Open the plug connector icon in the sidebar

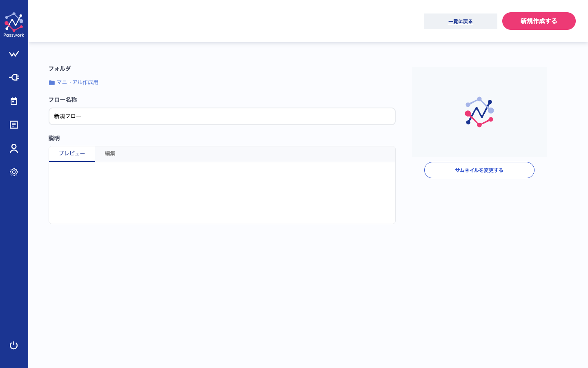coord(14,77)
